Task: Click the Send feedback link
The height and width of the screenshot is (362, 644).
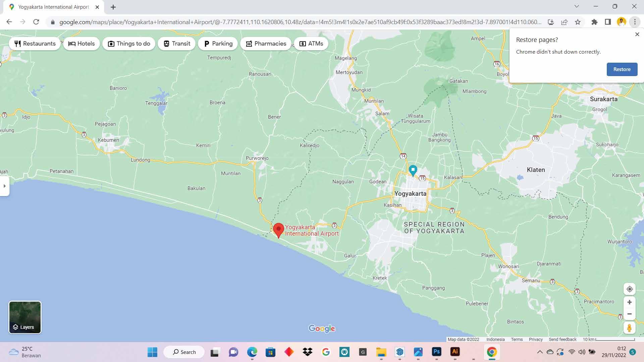Action: [x=562, y=340]
